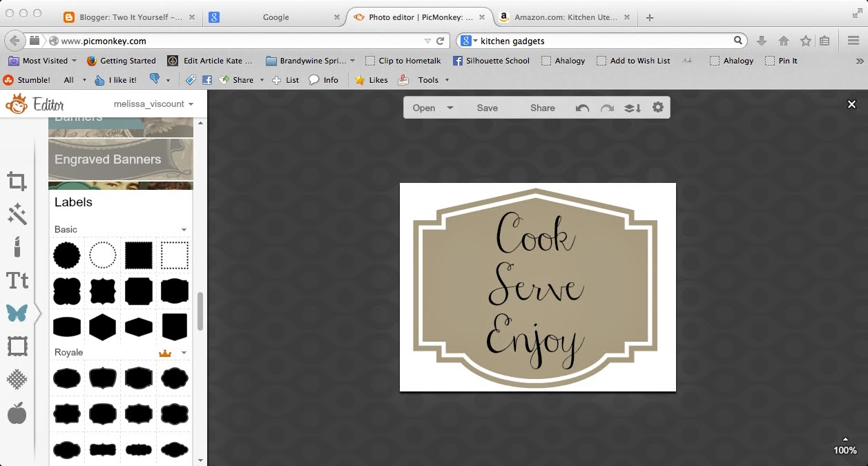Click the Share button in toolbar

click(542, 108)
